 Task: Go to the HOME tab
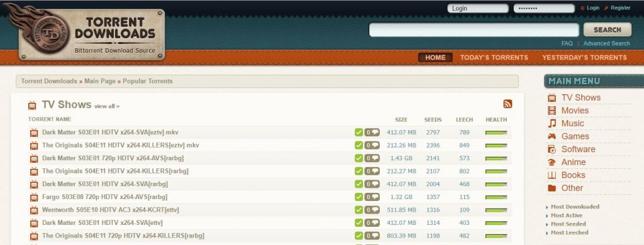click(435, 57)
